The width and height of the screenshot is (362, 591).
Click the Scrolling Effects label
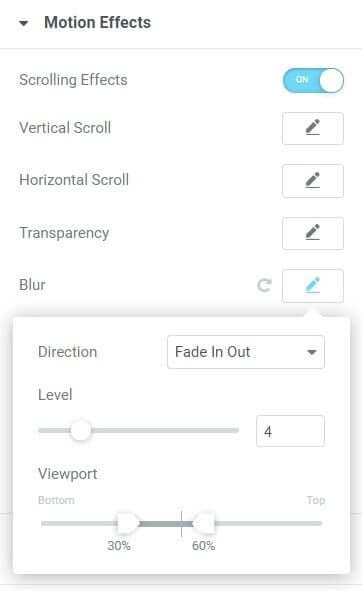74,80
